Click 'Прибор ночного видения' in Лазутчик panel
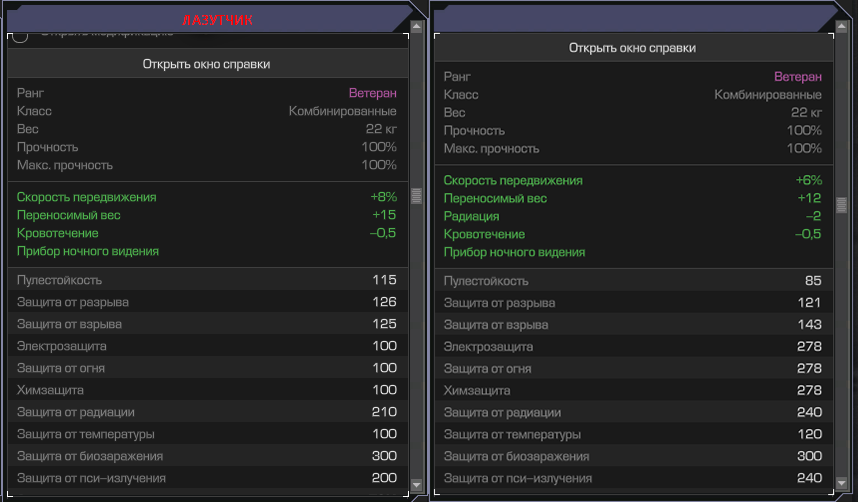 tap(88, 251)
